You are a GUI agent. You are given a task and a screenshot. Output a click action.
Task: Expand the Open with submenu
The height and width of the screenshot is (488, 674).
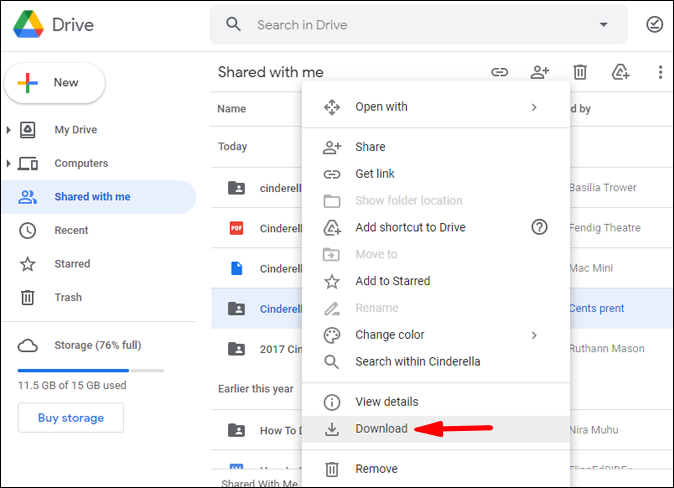[534, 107]
